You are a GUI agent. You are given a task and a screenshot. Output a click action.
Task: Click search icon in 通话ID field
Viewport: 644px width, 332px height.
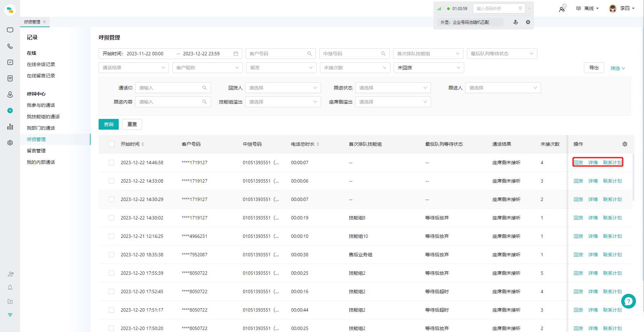tap(205, 88)
